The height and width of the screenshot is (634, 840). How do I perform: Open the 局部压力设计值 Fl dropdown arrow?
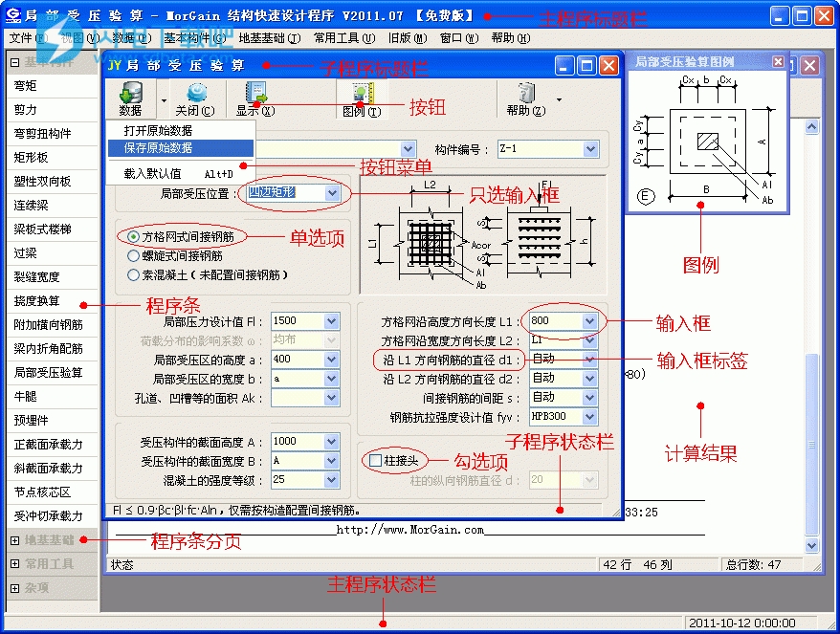(332, 321)
